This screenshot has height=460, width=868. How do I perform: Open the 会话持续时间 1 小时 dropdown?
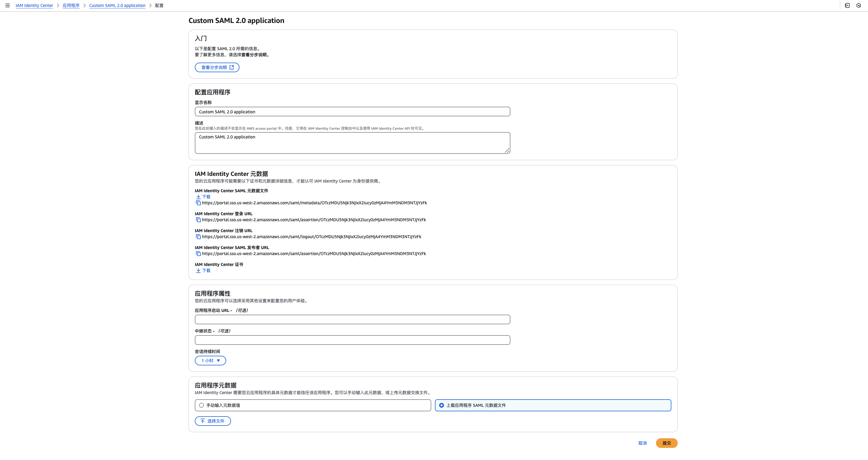coord(210,361)
